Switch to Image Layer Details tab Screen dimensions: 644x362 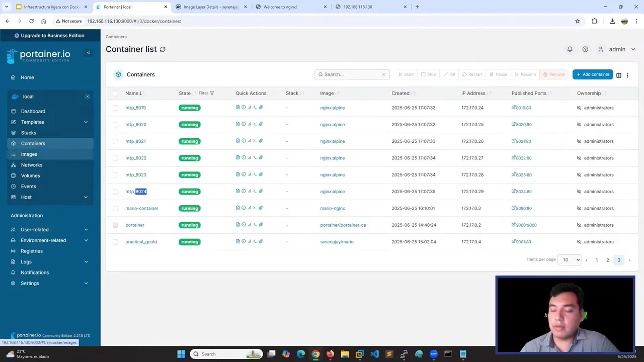tap(211, 7)
